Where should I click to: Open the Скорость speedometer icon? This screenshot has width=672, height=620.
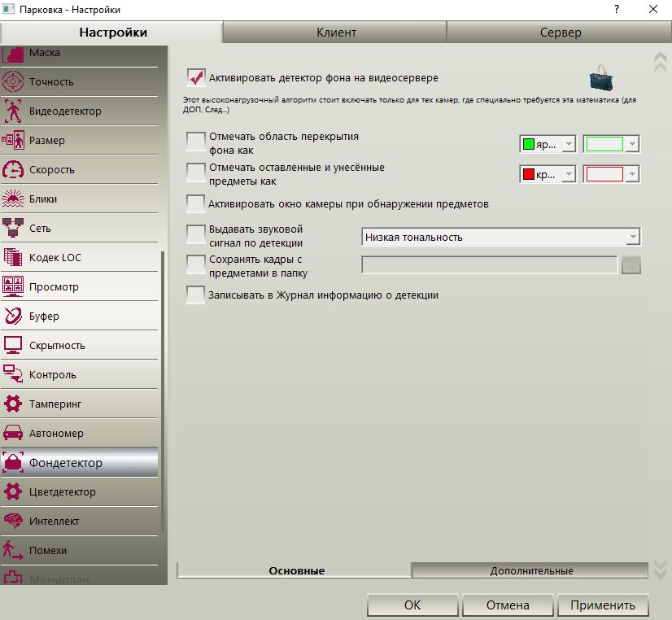pyautogui.click(x=13, y=170)
